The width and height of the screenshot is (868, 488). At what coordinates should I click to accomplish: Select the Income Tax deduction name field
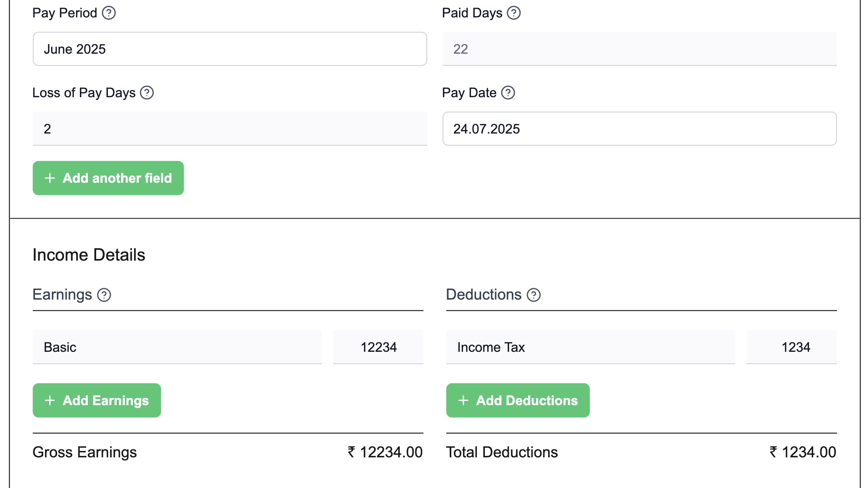(x=591, y=347)
